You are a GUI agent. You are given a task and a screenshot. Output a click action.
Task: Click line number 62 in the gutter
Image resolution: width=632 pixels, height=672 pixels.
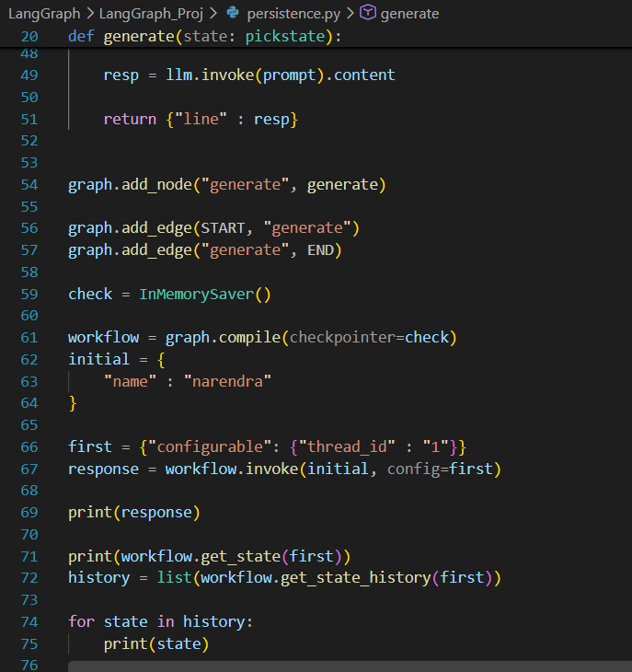29,360
